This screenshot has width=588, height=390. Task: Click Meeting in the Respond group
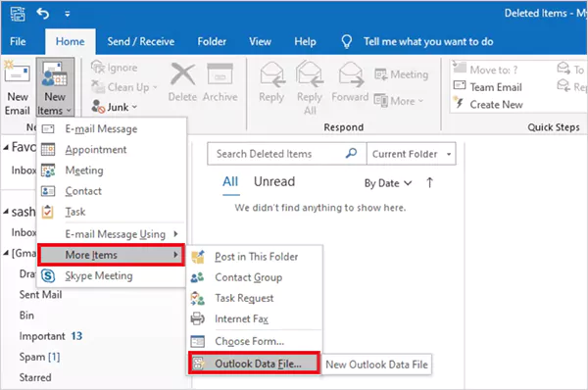point(401,74)
